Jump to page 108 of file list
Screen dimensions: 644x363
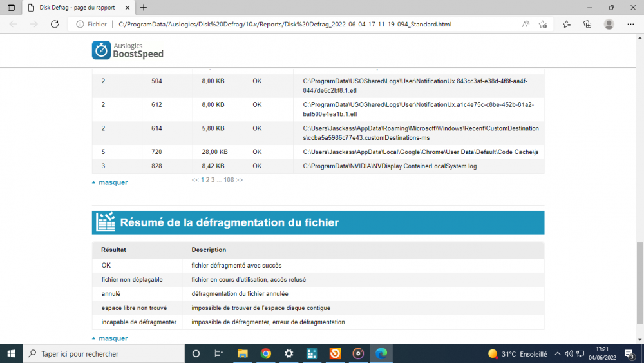(229, 180)
